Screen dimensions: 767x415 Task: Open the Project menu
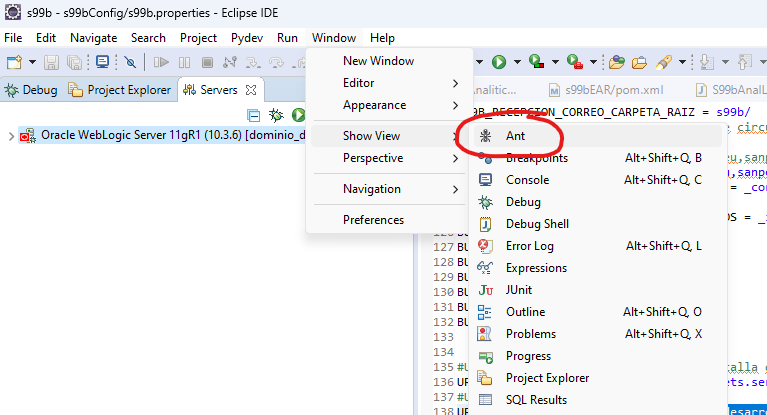(198, 38)
